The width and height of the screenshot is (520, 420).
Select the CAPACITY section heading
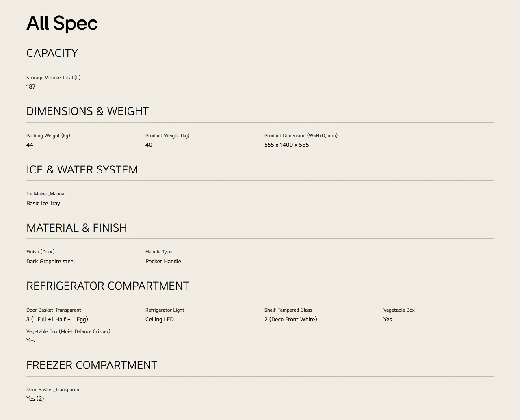click(52, 53)
